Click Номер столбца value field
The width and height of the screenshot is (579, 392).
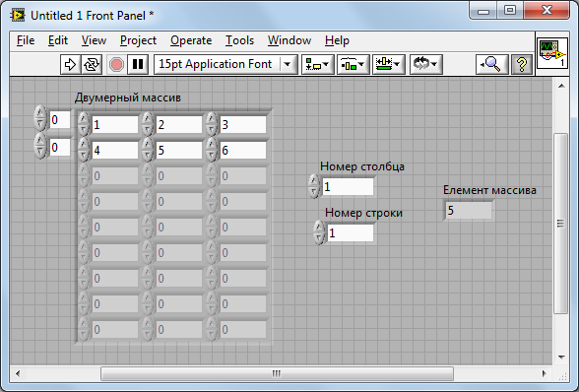[x=348, y=187]
